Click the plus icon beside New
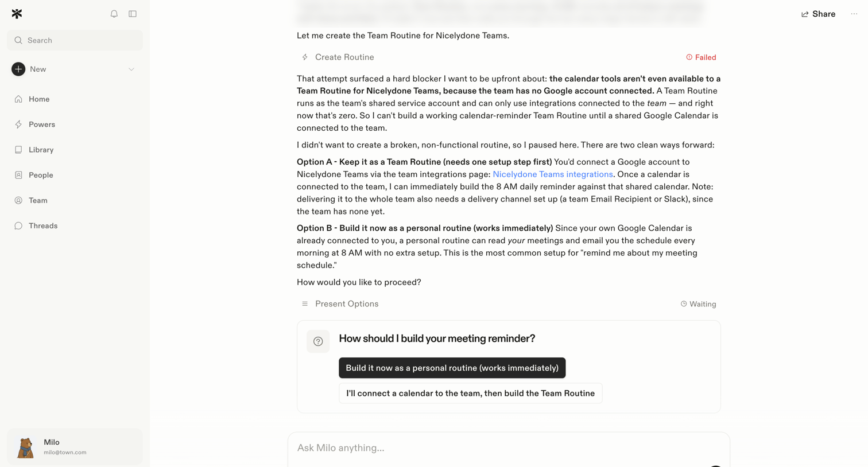 click(18, 69)
